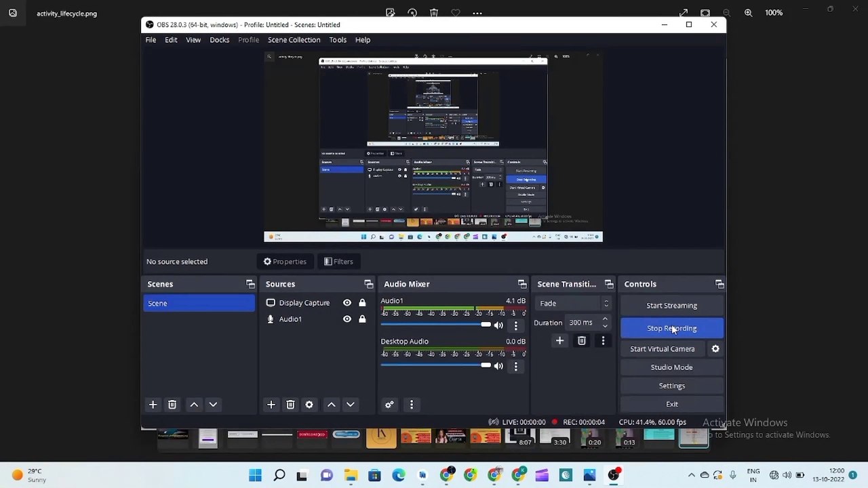Exit OBS using the Exit button
The height and width of the screenshot is (488, 868).
point(672,404)
